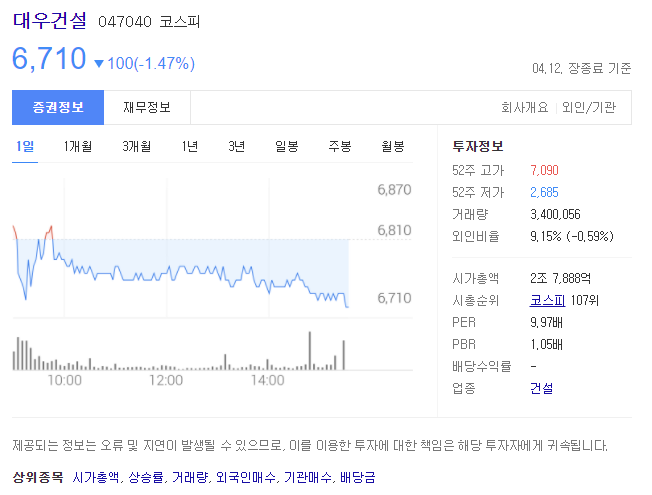Open the 외국인매수 top stocks link
Viewport: 652px width, 495px height.
point(246,477)
